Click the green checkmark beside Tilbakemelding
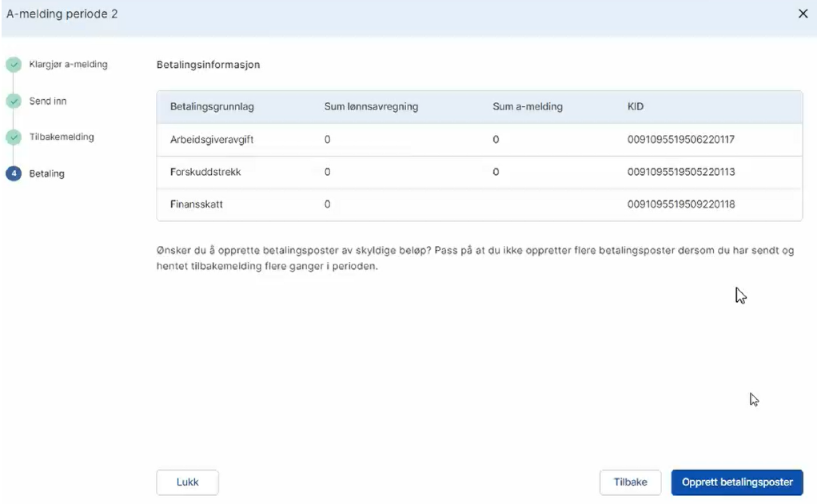817x504 pixels. click(x=14, y=137)
